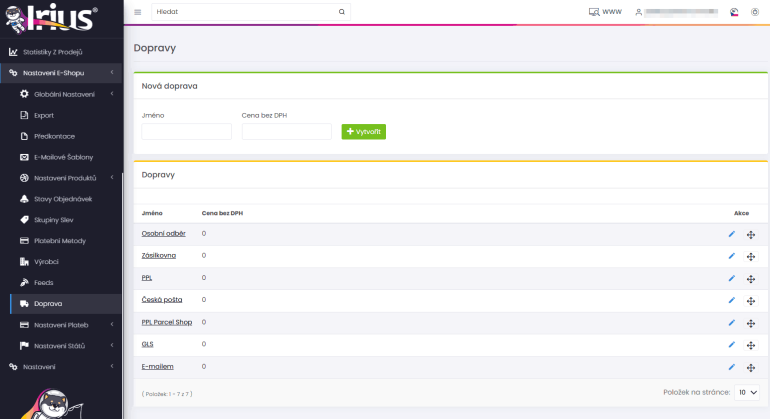This screenshot has height=419, width=770.
Task: Edit PPL Parcel Shop with pencil icon
Action: (x=732, y=323)
